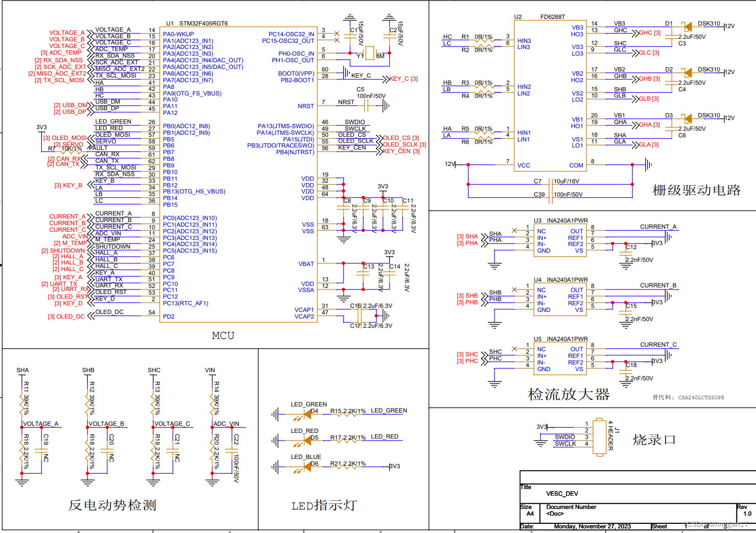Click the FD6288T part label
This screenshot has height=533, width=756.
(x=553, y=17)
